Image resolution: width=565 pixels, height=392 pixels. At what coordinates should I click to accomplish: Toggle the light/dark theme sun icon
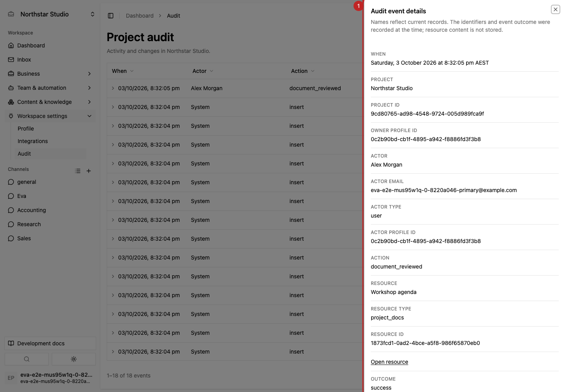74,359
